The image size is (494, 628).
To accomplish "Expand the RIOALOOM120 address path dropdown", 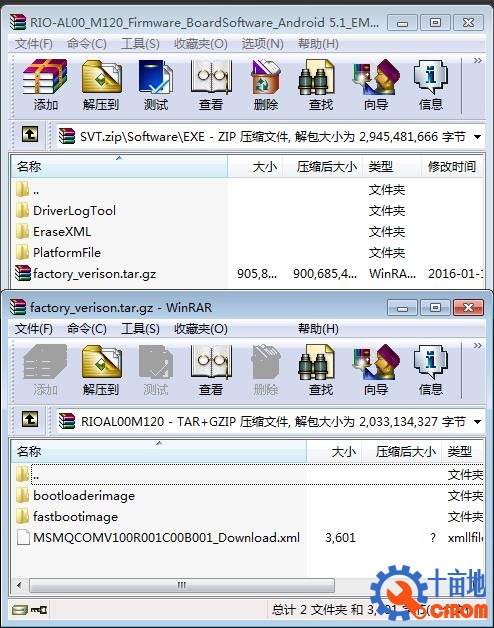I will click(x=477, y=422).
